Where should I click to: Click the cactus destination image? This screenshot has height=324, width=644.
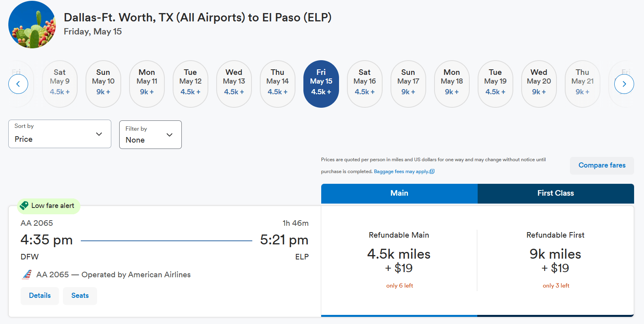coord(32,25)
